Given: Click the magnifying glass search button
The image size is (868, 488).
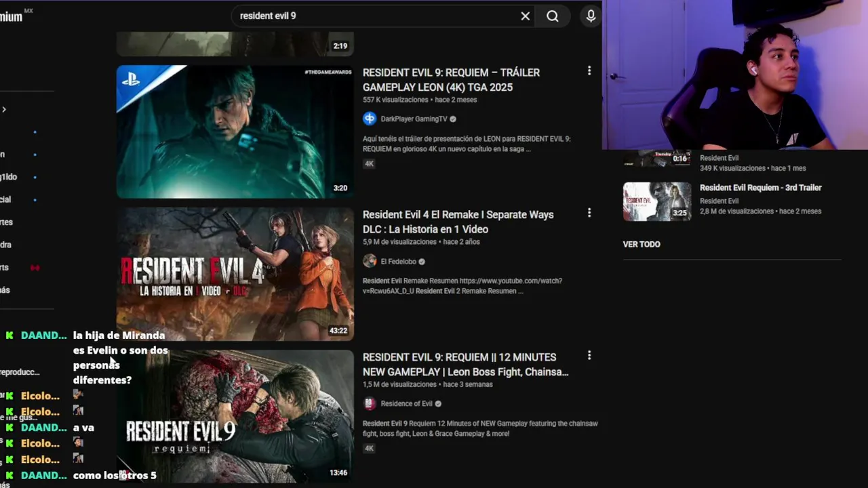Looking at the screenshot, I should click(553, 16).
